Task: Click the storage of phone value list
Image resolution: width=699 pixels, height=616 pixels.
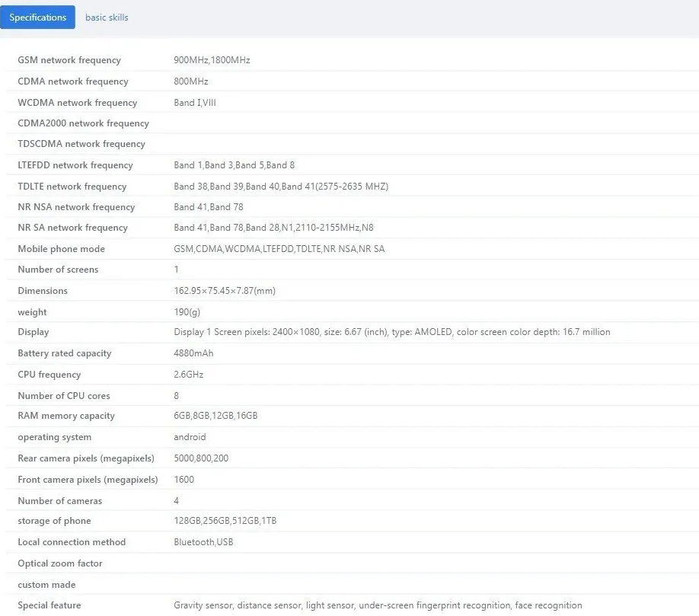Action: [x=225, y=521]
